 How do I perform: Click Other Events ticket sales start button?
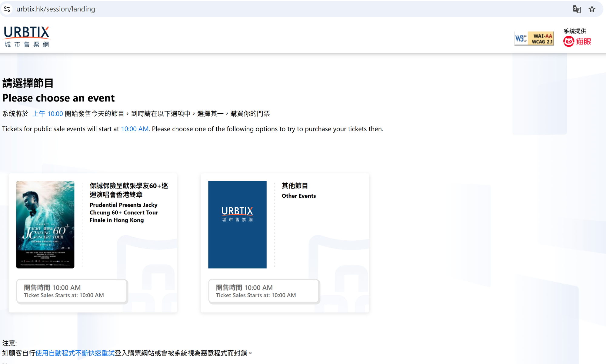[x=264, y=291]
